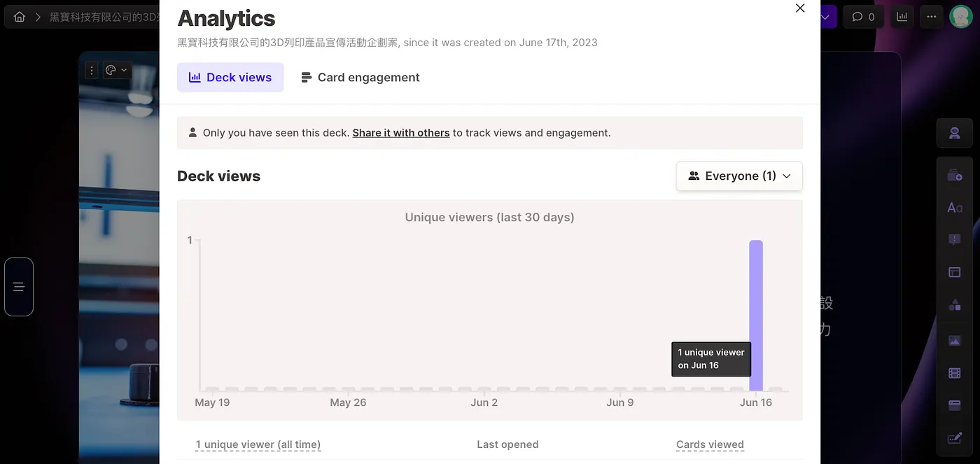Open the Everyone (1) viewer filter dropdown
The height and width of the screenshot is (464, 980).
[x=739, y=176]
